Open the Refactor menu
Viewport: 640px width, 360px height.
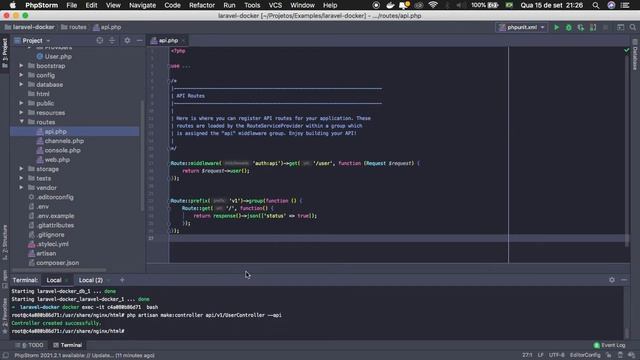(202, 5)
